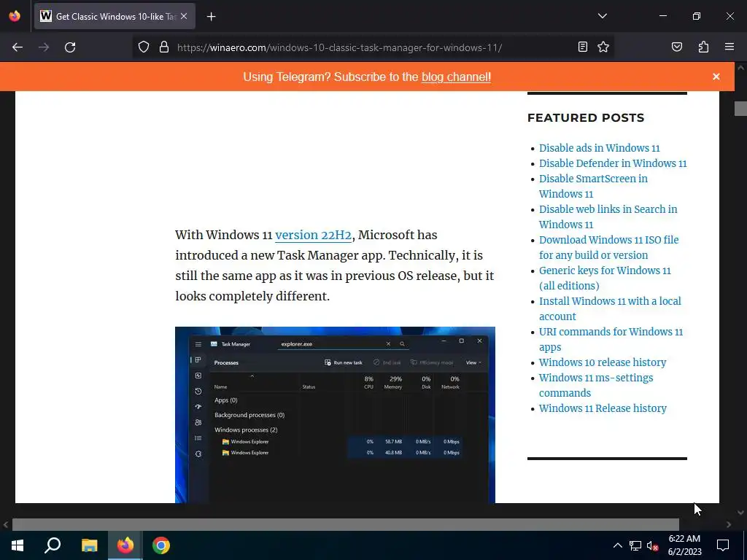Open the clock showing 6:22 AM
This screenshot has width=747, height=560.
[x=684, y=545]
